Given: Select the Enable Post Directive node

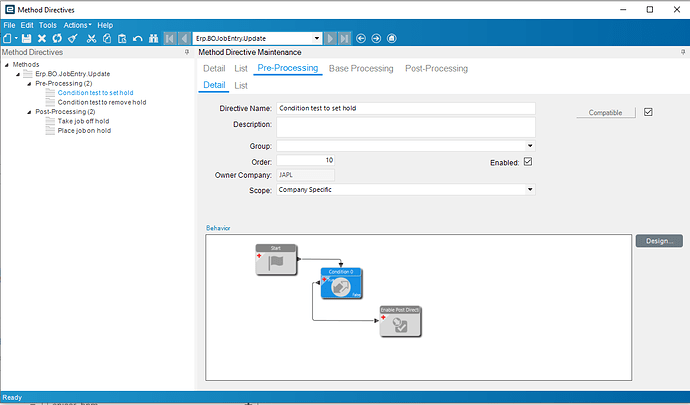Looking at the screenshot, I should pyautogui.click(x=400, y=322).
